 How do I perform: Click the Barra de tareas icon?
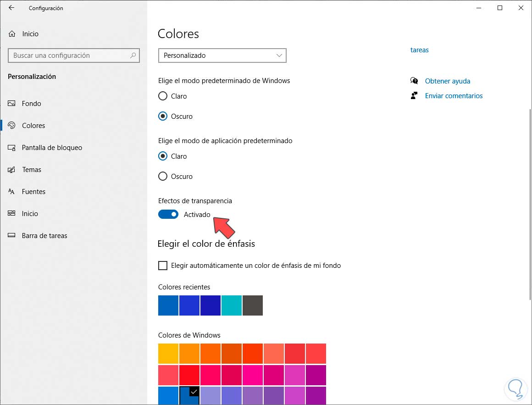click(x=12, y=236)
